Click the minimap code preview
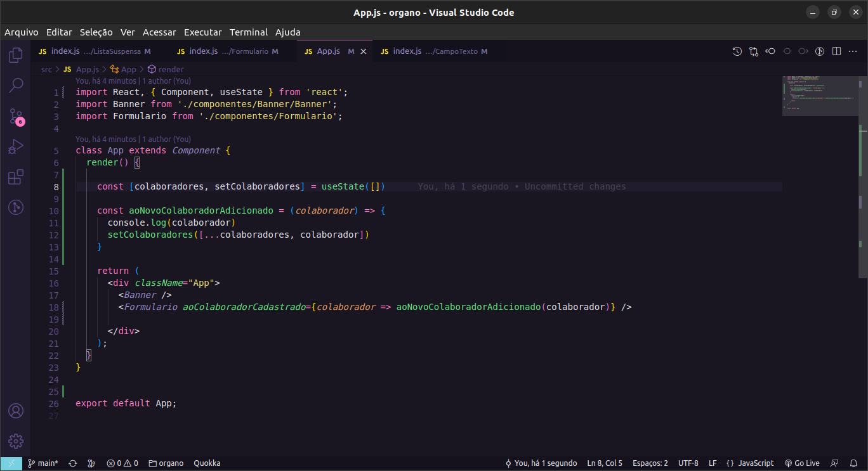Image resolution: width=868 pixels, height=471 pixels. 820,95
